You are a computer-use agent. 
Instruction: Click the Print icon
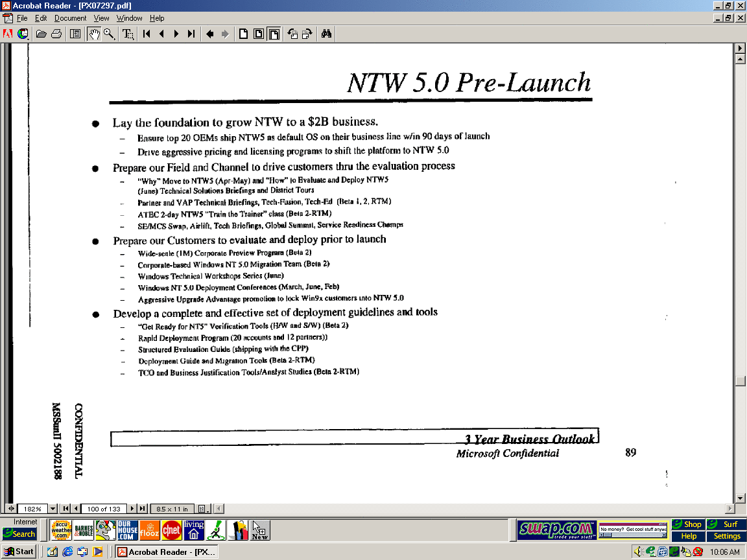point(56,34)
